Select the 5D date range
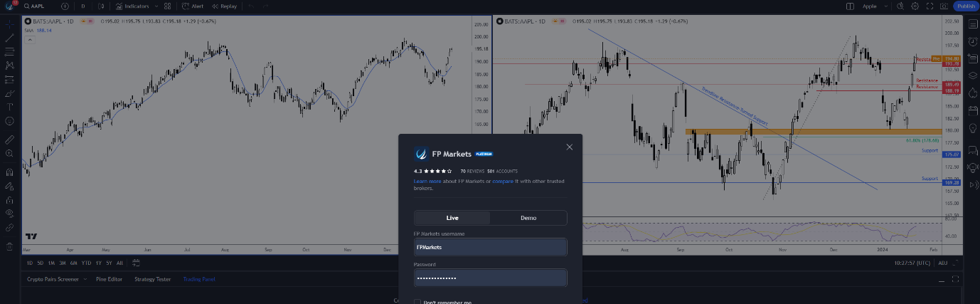Image resolution: width=980 pixels, height=304 pixels. tap(40, 263)
